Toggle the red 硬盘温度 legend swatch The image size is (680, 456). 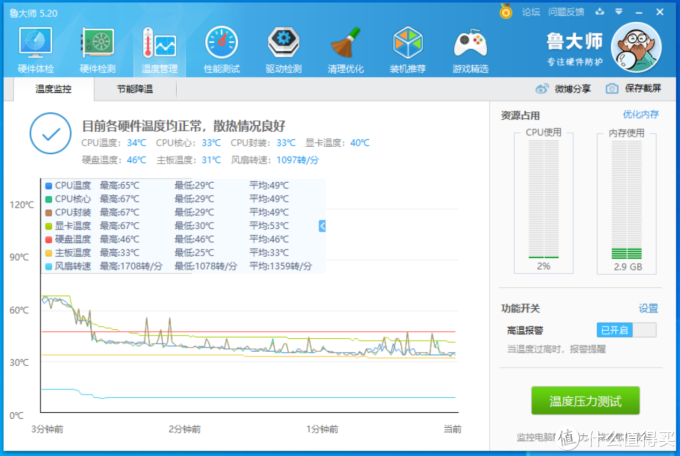(49, 239)
